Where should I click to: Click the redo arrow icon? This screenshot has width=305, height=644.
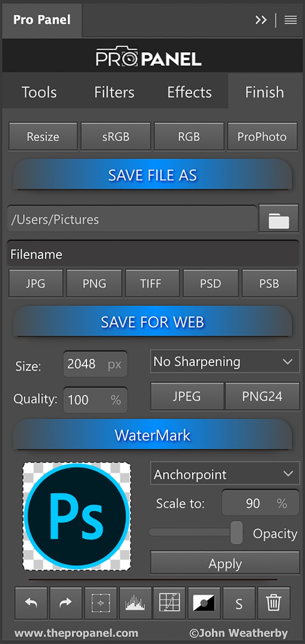pos(66,603)
